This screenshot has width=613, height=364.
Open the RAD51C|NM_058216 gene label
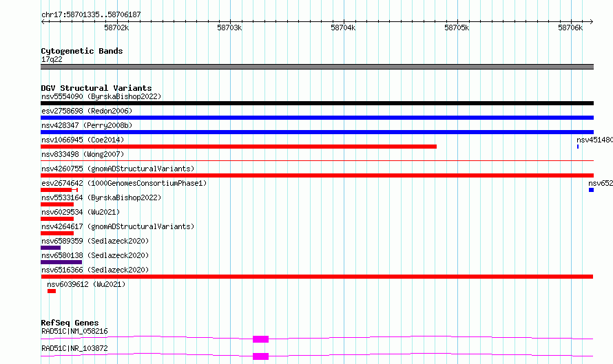click(x=74, y=331)
